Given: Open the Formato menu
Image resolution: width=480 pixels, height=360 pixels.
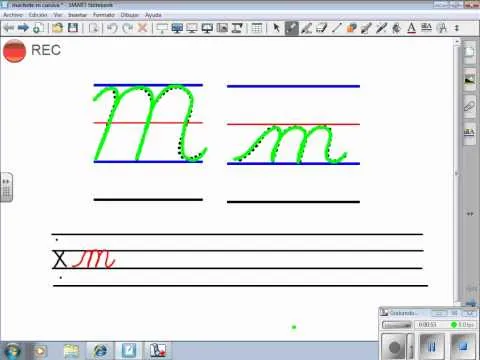Looking at the screenshot, I should (x=104, y=15).
